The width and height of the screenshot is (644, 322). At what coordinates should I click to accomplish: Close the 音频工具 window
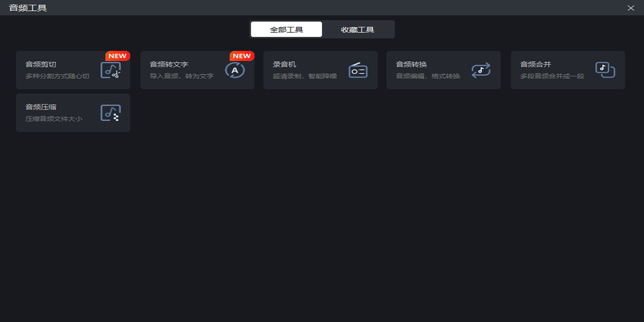point(631,8)
